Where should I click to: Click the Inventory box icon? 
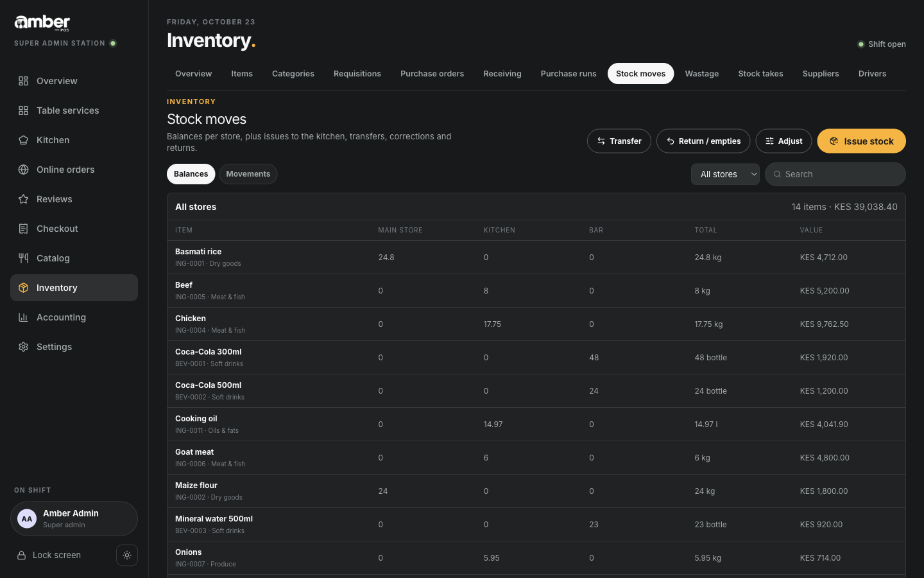click(x=23, y=288)
